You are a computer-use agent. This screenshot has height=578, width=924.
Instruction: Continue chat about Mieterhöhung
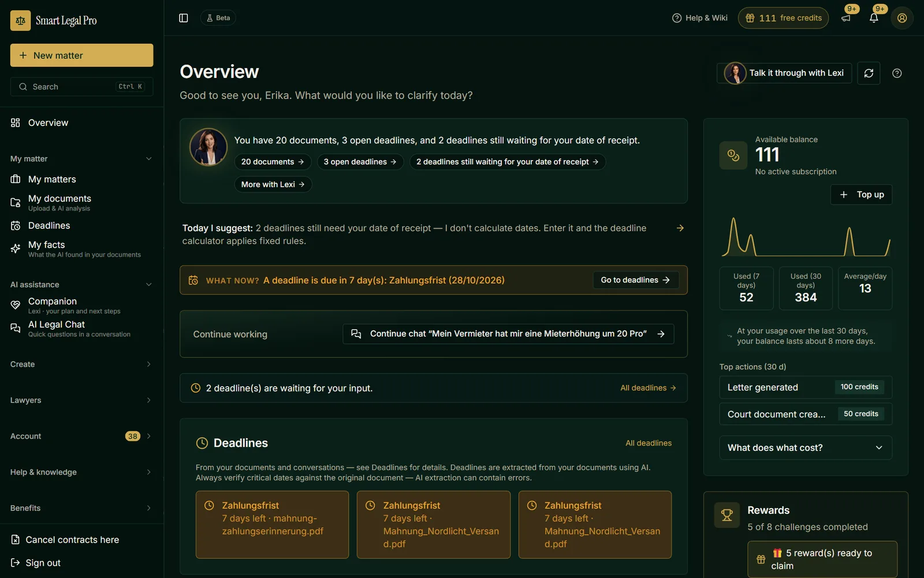pos(508,334)
